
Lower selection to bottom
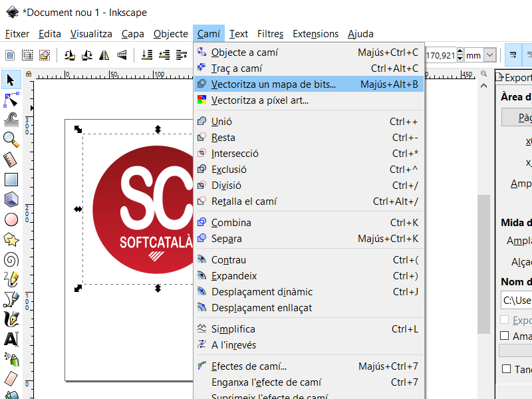click(147, 55)
